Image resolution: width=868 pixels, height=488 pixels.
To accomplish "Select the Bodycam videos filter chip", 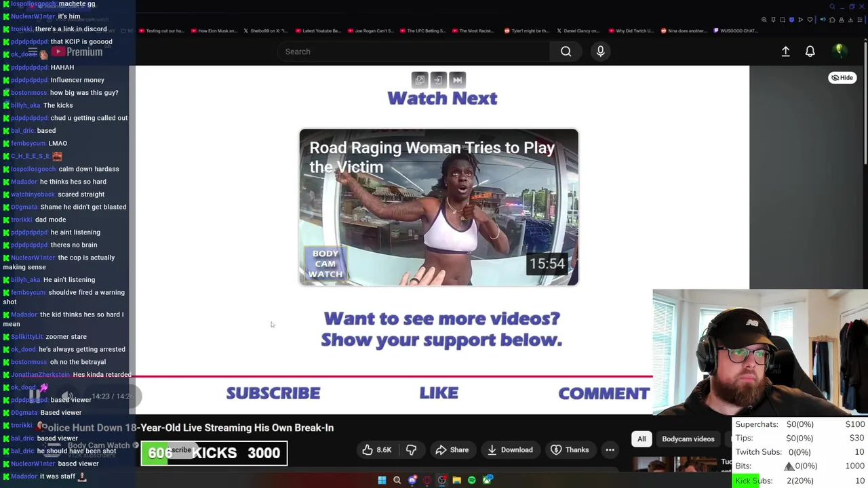I will coord(688,439).
